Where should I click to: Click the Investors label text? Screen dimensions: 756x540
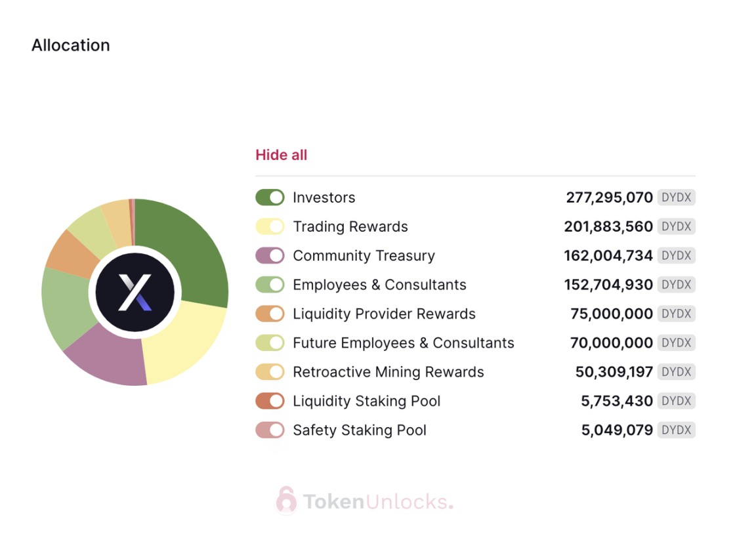[x=324, y=197]
